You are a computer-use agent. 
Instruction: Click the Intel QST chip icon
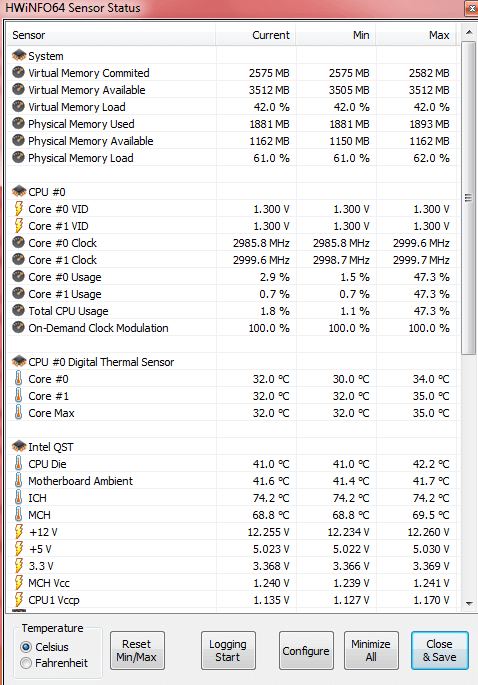point(19,446)
